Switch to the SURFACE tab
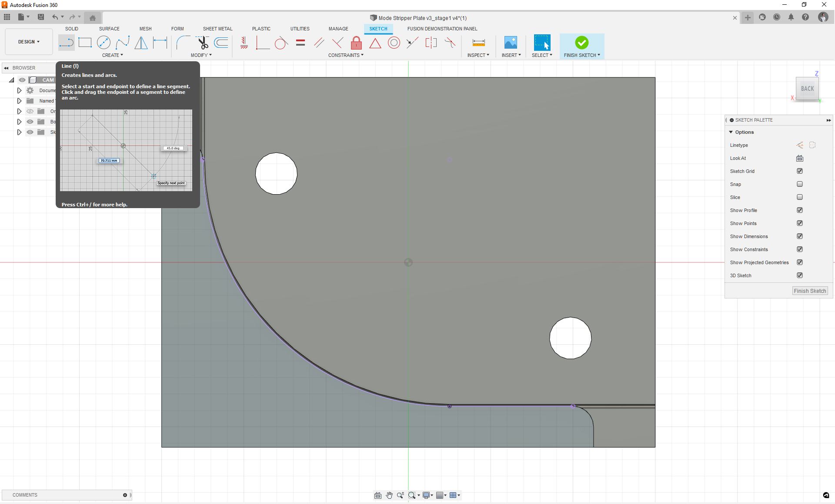The width and height of the screenshot is (835, 504). [x=109, y=29]
